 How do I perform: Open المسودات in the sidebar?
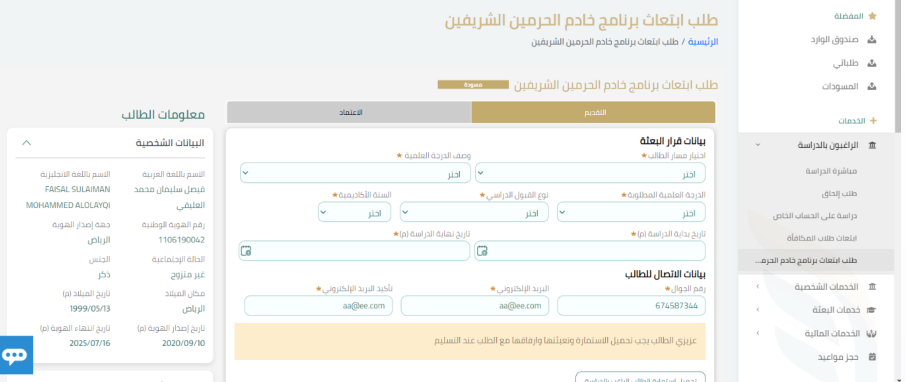click(841, 86)
